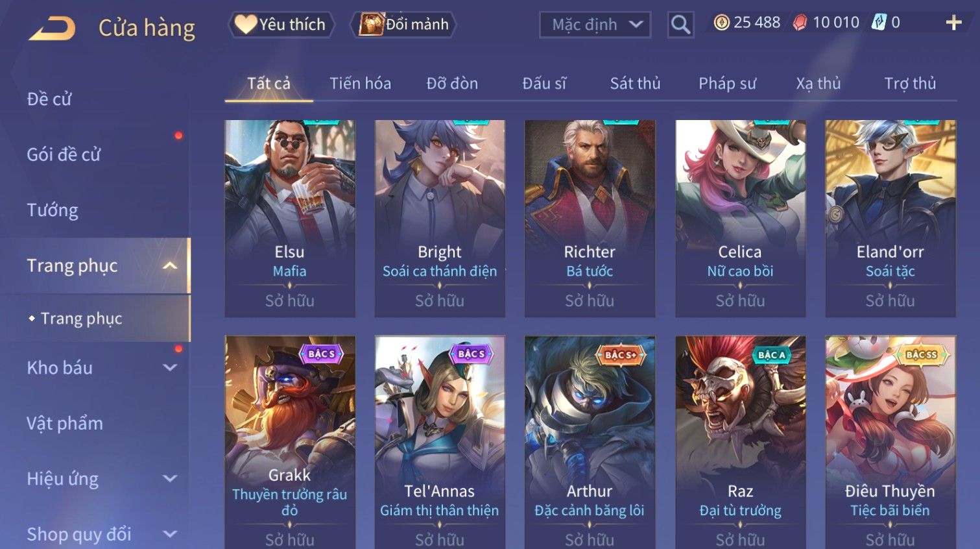Select Arthur Đặc cảnh băng lôi card

[590, 442]
